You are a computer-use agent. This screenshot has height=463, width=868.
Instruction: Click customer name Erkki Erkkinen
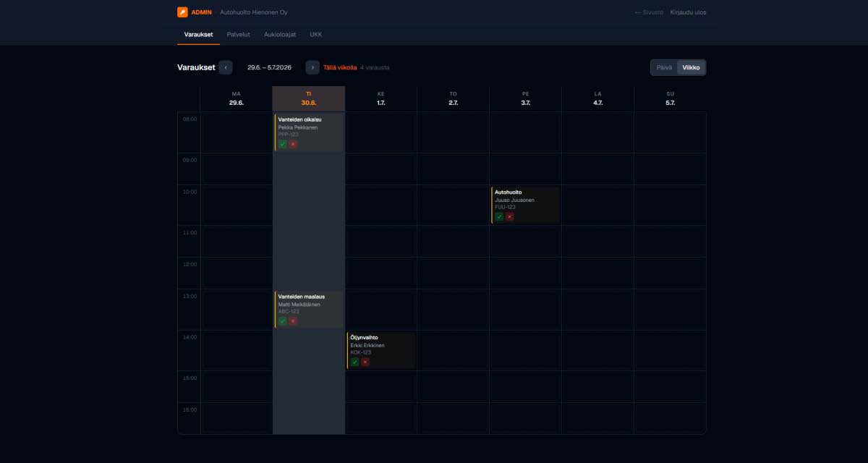click(367, 345)
